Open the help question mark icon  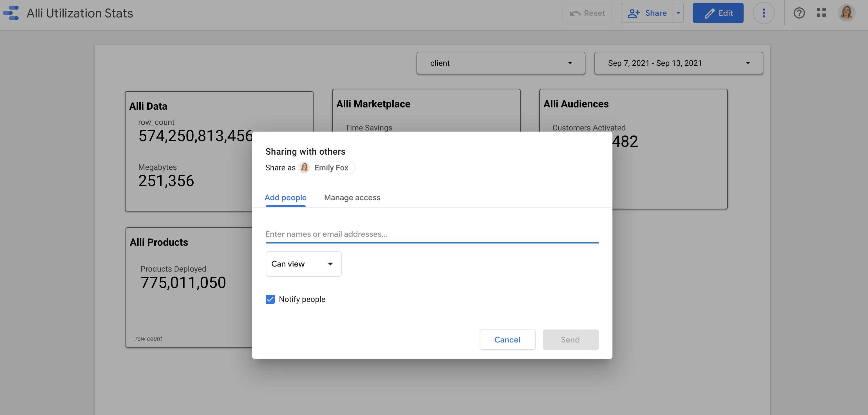799,13
